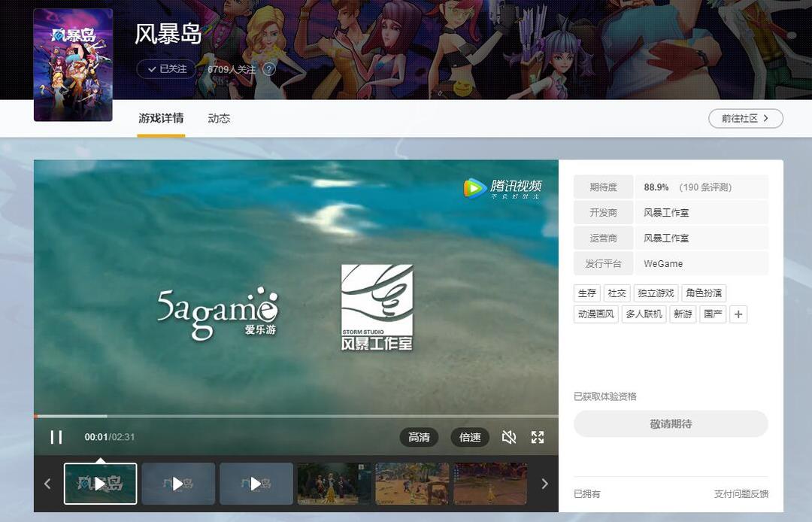
Task: Click the 动漫画风 tag
Action: point(596,314)
